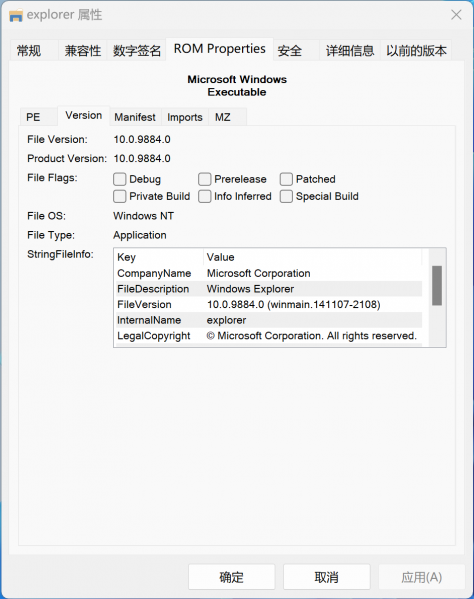Close the explorer properties dialog
474x599 pixels.
456,15
